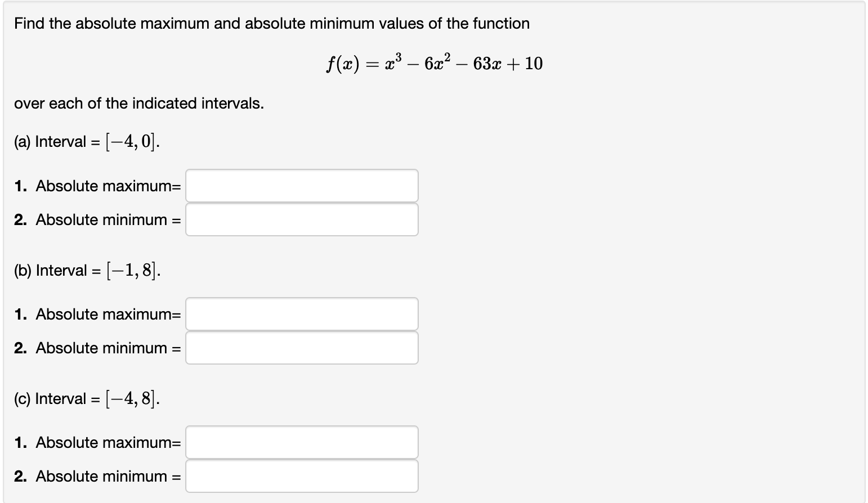
Task: Click the label for part (b) Interval [-1,8]
Action: coord(86,269)
